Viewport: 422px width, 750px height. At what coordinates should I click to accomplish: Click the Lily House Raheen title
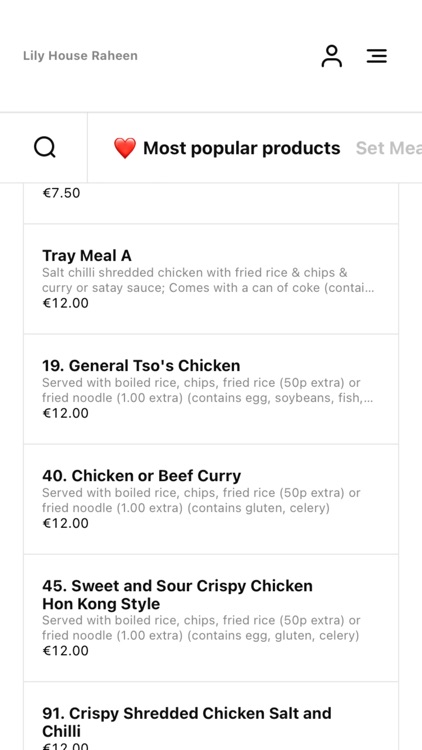click(x=80, y=55)
